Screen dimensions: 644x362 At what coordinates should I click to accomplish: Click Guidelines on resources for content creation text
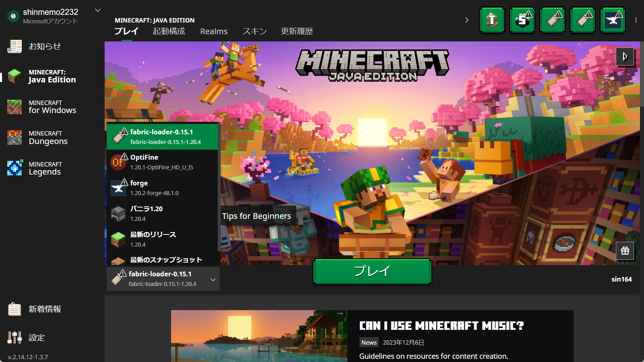coord(433,356)
